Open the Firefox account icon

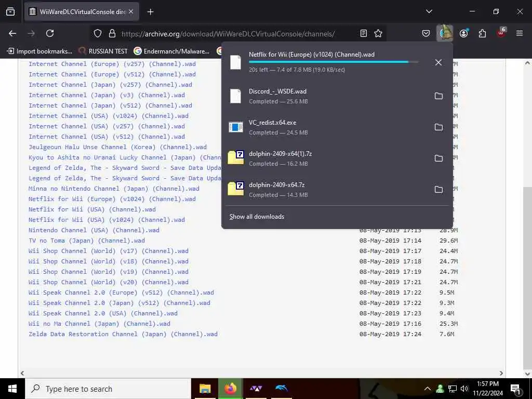(463, 33)
